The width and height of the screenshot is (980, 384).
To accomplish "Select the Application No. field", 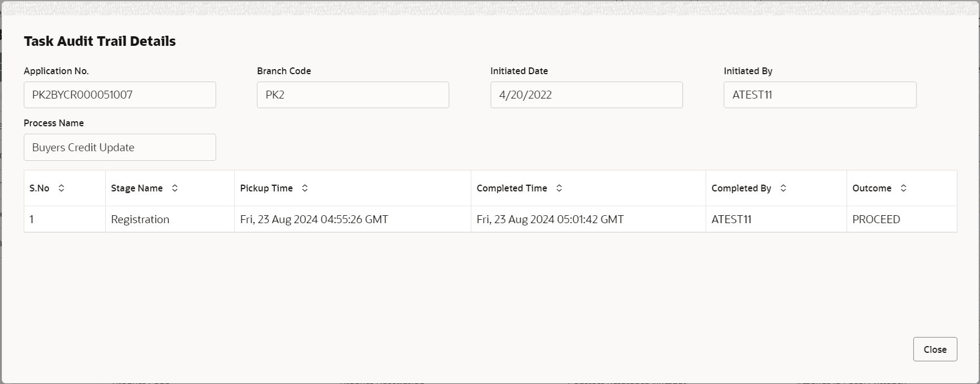I will click(120, 95).
